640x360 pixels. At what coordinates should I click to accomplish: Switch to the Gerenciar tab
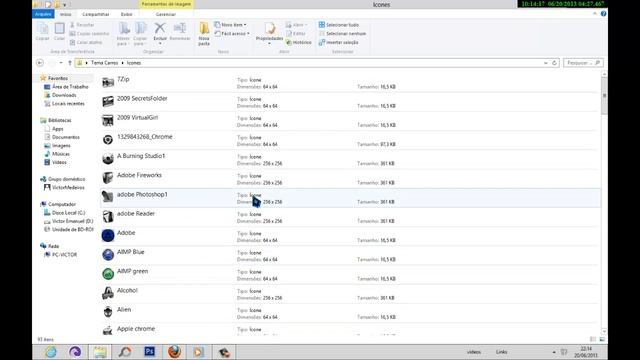166,14
